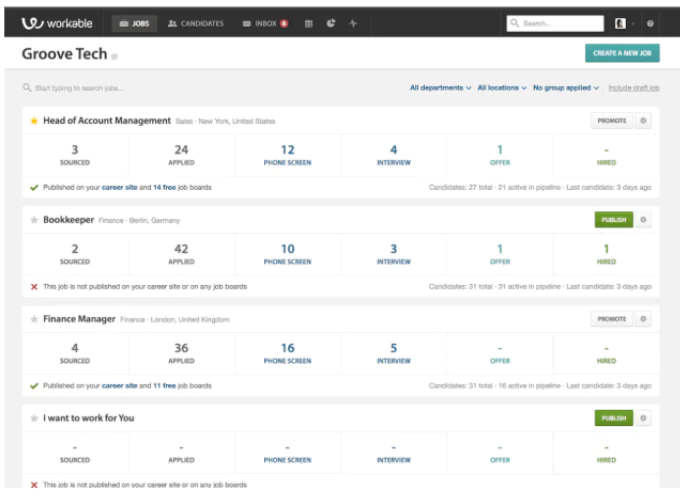Open settings gear for Head of Account Management

(x=643, y=121)
